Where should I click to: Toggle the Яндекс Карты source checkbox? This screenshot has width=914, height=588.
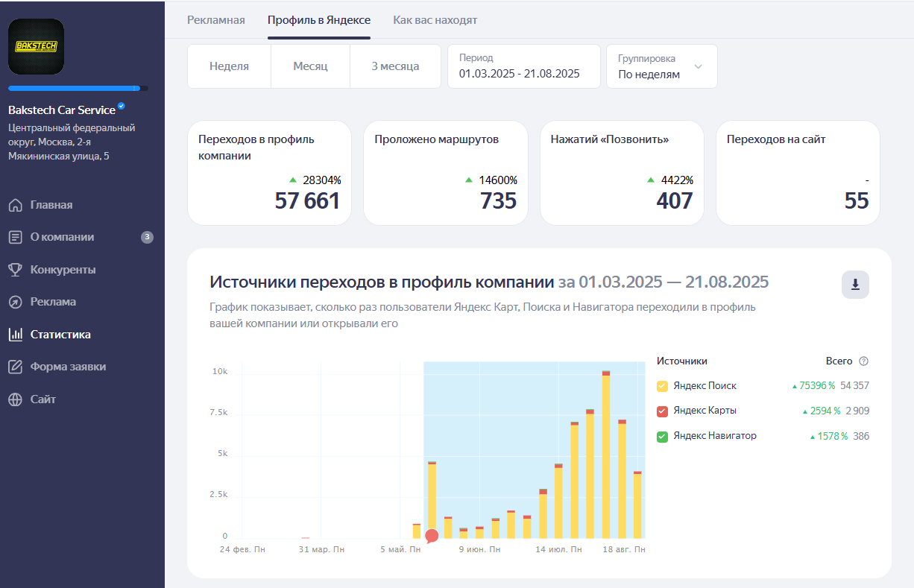(662, 411)
